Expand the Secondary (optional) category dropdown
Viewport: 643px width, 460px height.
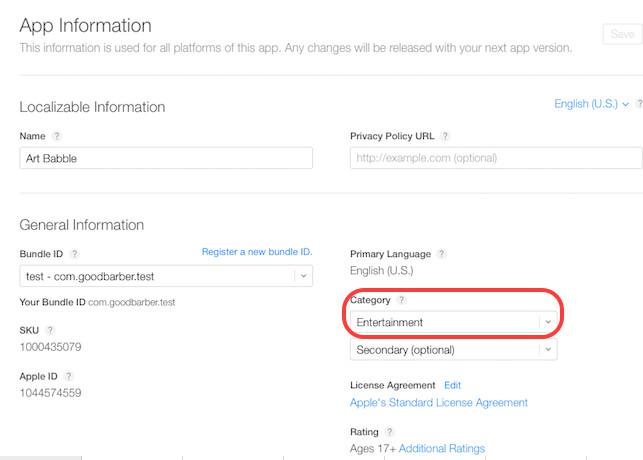point(547,350)
